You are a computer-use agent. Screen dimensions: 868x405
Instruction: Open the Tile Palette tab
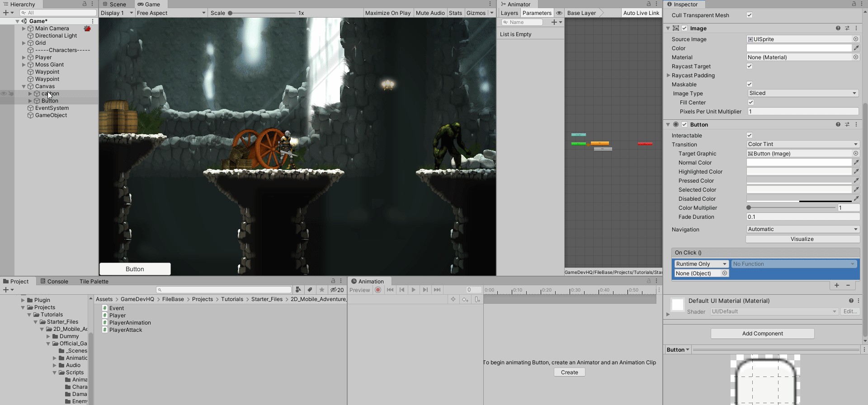point(94,281)
